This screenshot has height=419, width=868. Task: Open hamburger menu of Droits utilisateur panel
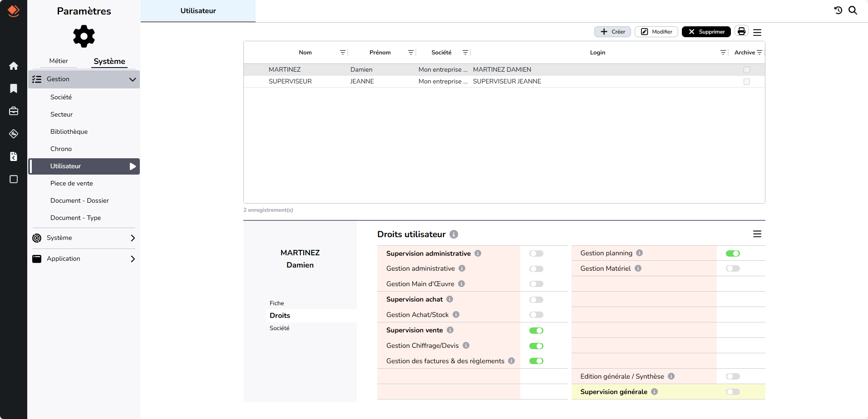click(x=757, y=234)
